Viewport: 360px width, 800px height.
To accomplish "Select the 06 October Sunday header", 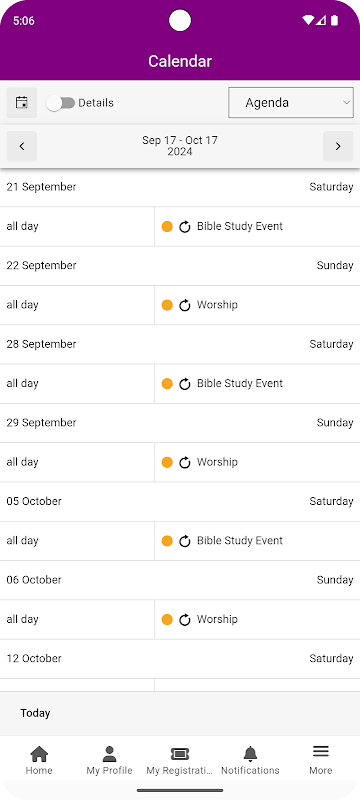I will pos(180,580).
